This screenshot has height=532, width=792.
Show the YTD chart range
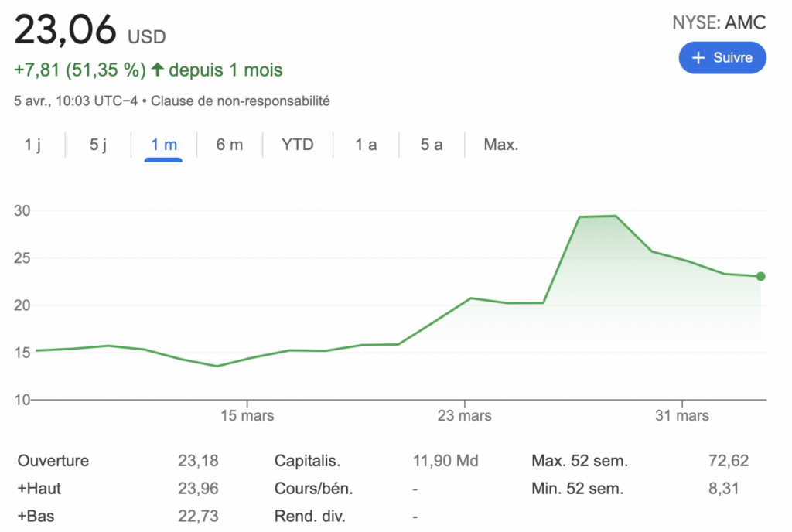298,145
